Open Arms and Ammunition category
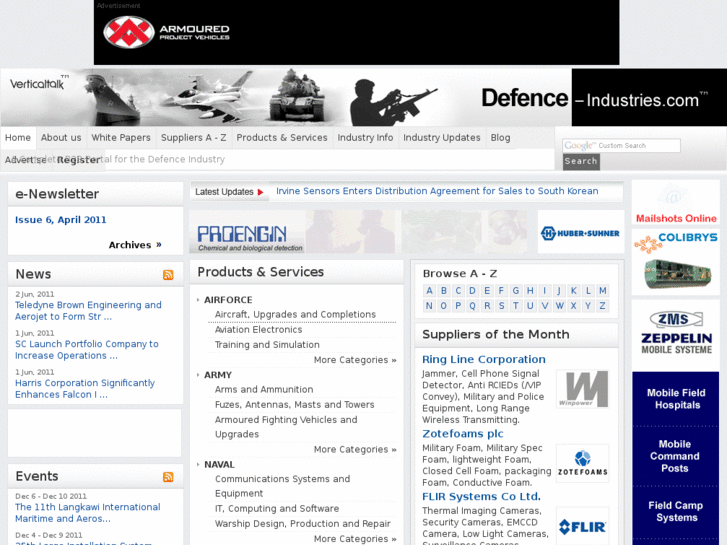727x545 pixels. click(x=264, y=390)
